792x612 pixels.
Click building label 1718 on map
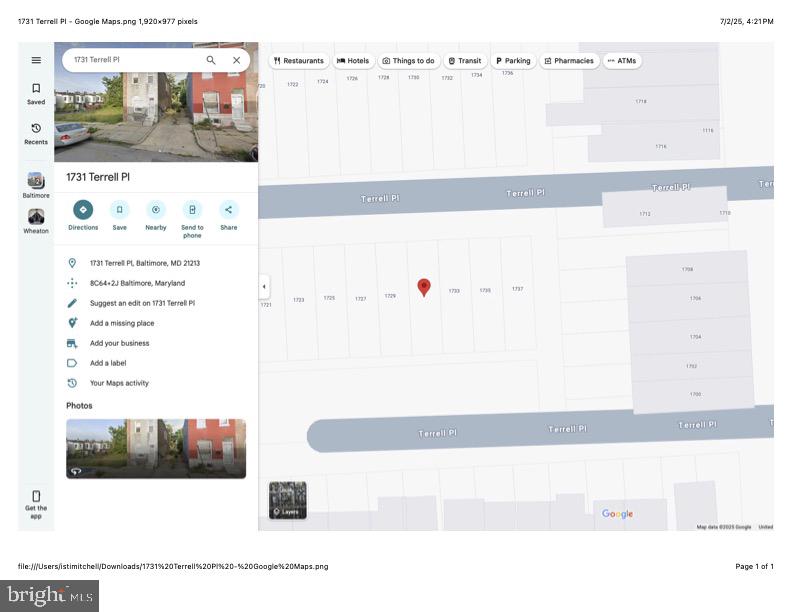[x=641, y=101]
